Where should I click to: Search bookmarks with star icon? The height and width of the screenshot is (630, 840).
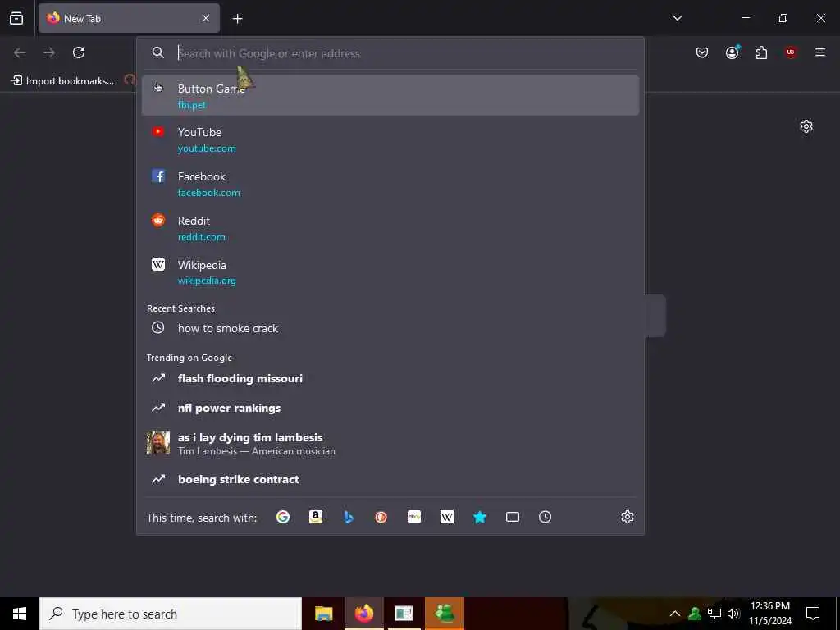(x=479, y=517)
